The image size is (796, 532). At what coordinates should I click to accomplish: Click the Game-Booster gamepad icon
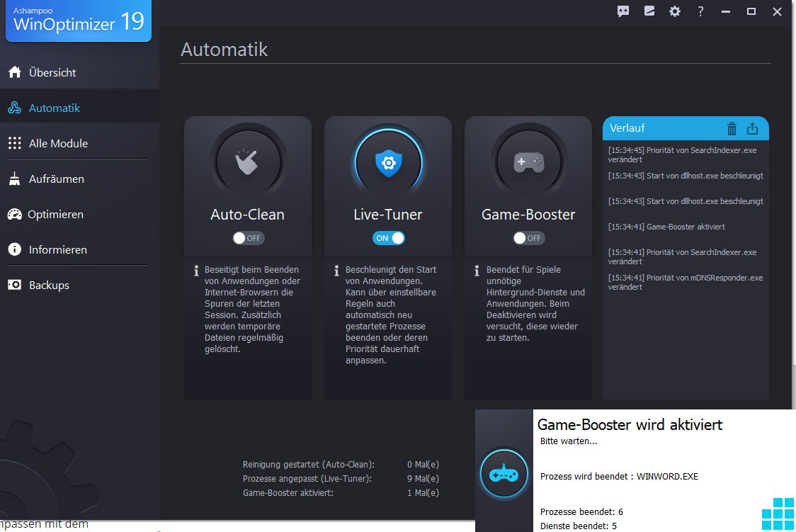tap(528, 162)
